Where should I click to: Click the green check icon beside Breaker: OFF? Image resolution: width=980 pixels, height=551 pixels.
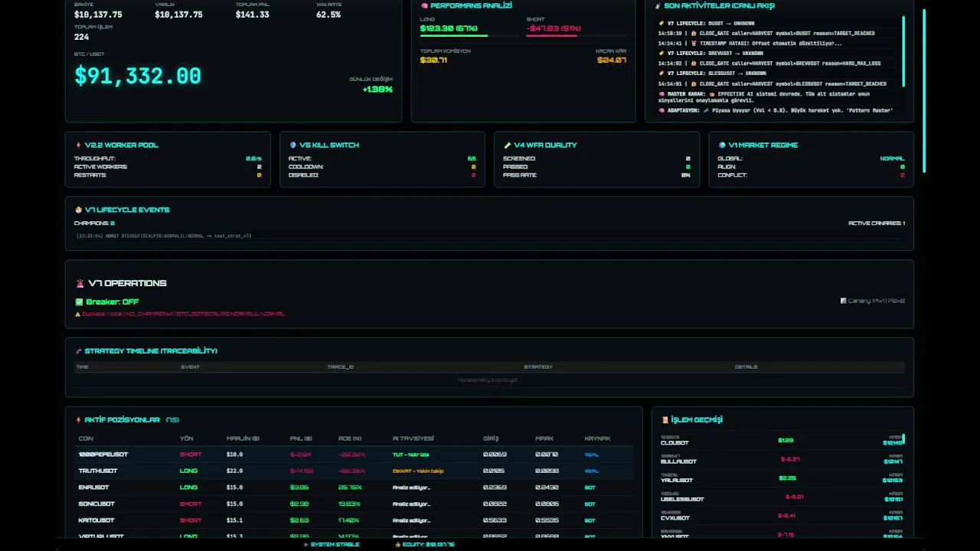pyautogui.click(x=79, y=302)
